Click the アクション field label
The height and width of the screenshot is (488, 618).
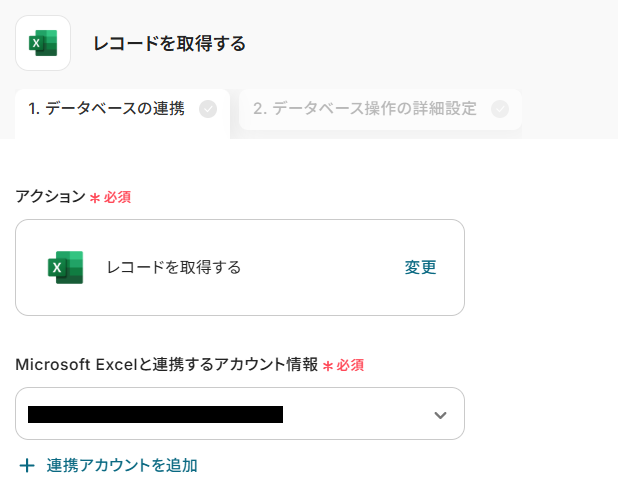tap(51, 196)
